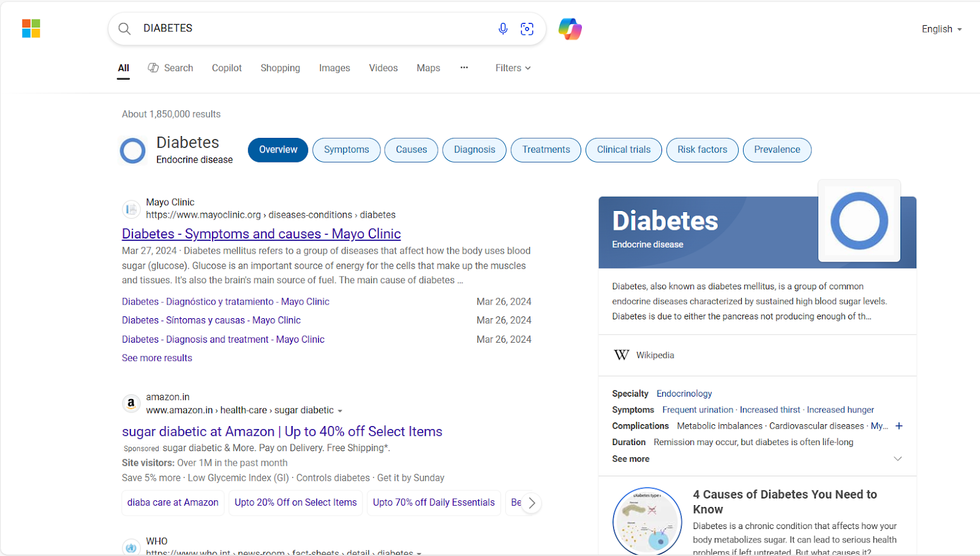
Task: Expand See more chevron in knowledge panel
Action: coord(897,459)
